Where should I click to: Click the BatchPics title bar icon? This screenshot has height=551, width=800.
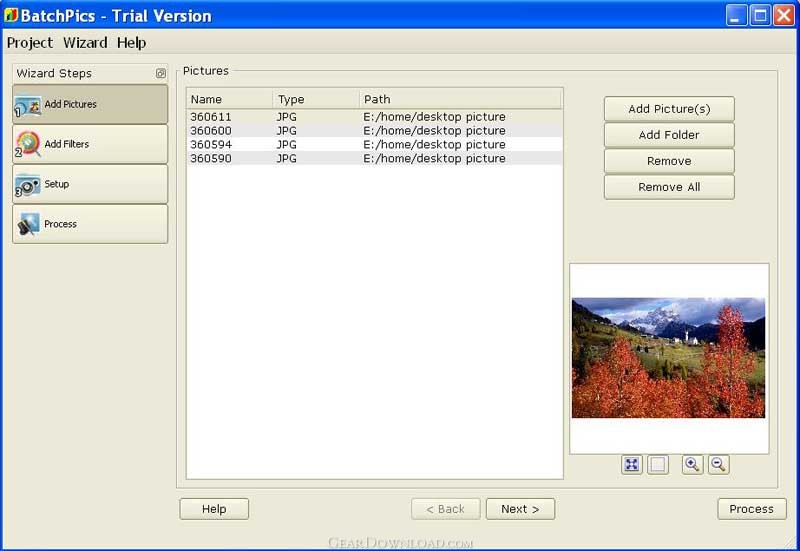coord(11,15)
